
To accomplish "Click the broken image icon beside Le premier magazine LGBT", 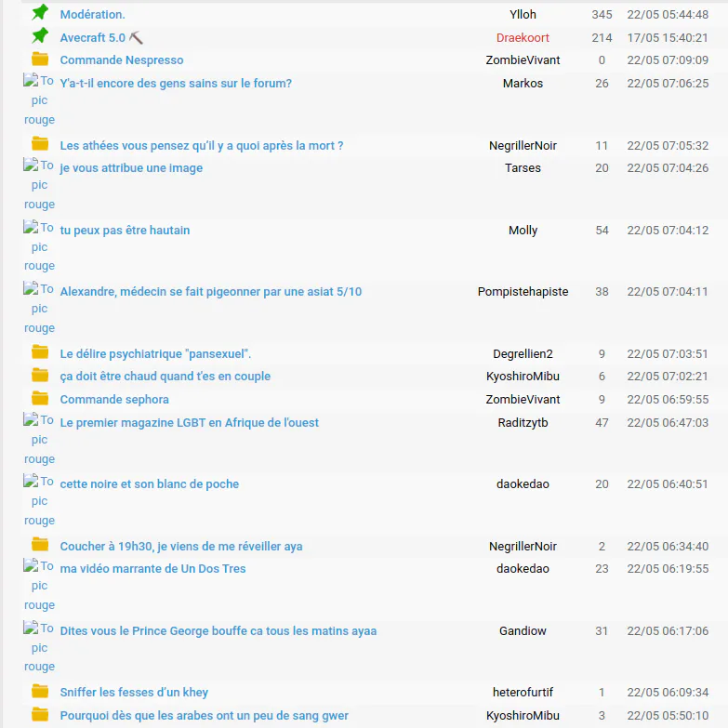I will pos(31,419).
